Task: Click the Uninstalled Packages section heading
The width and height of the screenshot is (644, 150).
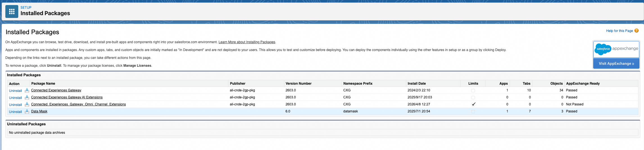Action: pyautogui.click(x=26, y=124)
